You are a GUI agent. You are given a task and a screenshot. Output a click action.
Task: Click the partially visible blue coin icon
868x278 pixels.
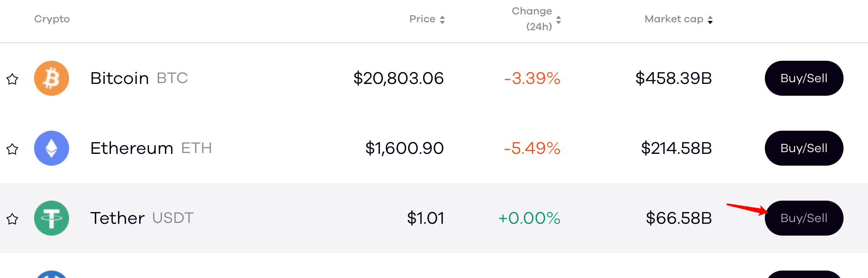52,274
